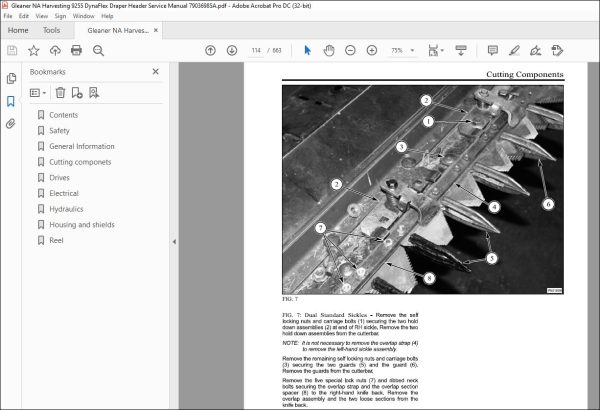
Task: Go to previous page with up arrow
Action: pos(210,51)
